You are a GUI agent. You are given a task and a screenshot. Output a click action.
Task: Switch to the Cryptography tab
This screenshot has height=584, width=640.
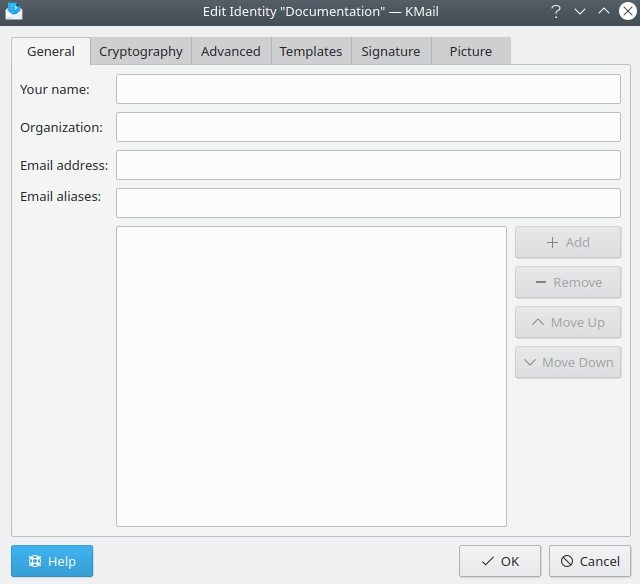tap(141, 52)
